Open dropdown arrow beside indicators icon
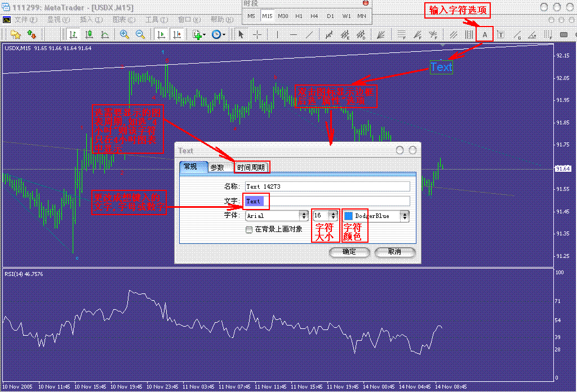This screenshot has width=577, height=392. (x=204, y=34)
